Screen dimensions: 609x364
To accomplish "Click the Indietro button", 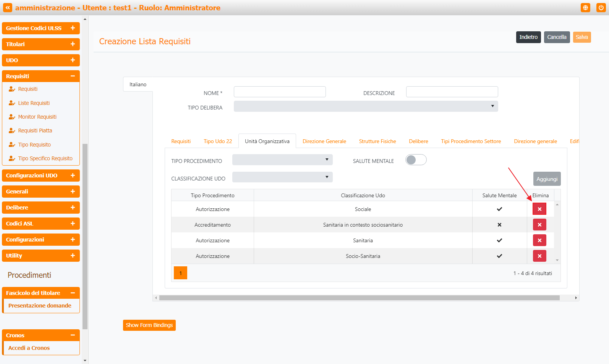I will [x=528, y=37].
